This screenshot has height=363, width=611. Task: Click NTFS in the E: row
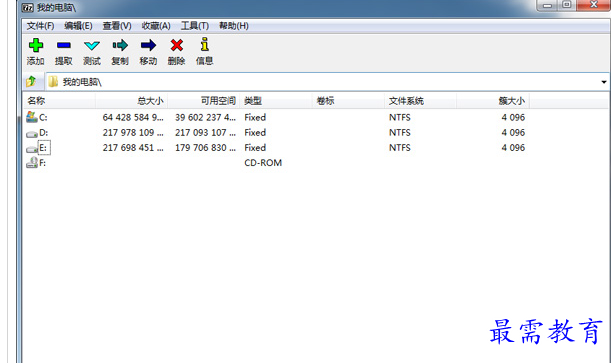399,148
